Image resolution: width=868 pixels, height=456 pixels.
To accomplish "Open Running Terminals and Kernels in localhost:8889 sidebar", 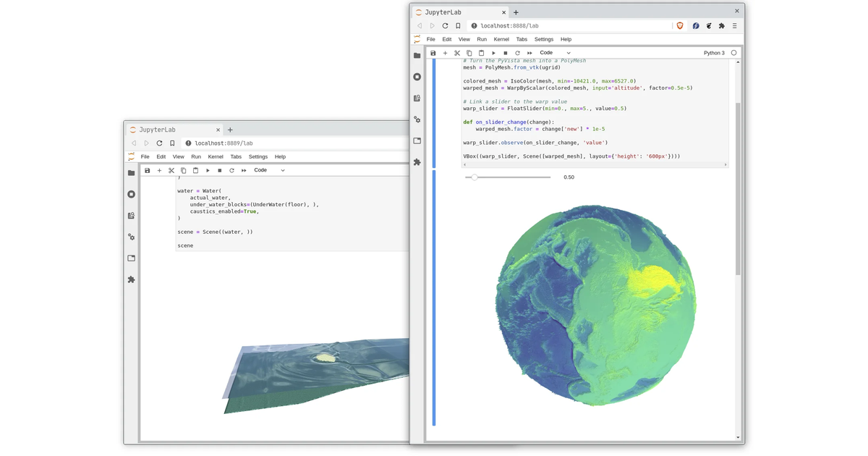I will click(131, 194).
